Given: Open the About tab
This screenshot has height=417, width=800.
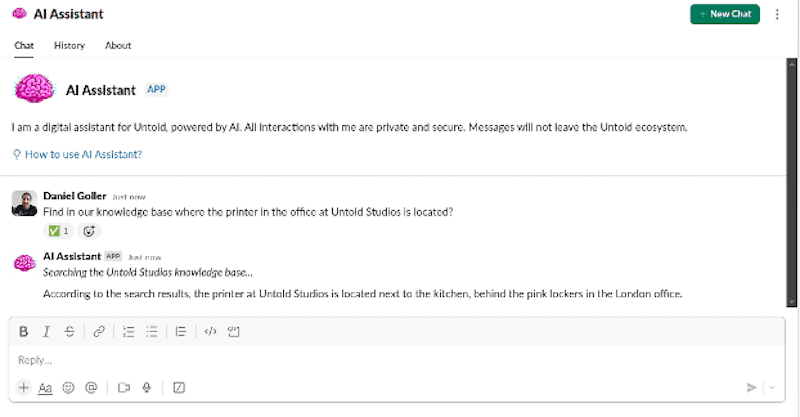Looking at the screenshot, I should (x=118, y=45).
